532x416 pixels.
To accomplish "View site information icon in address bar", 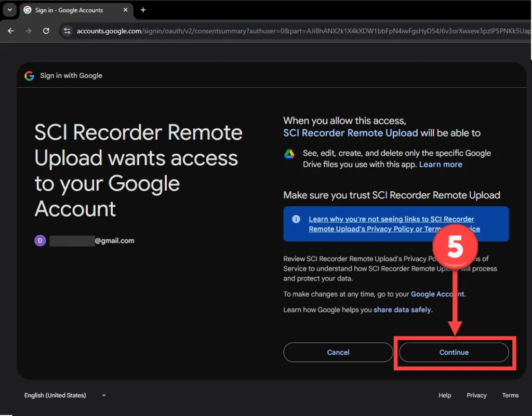I will point(67,31).
